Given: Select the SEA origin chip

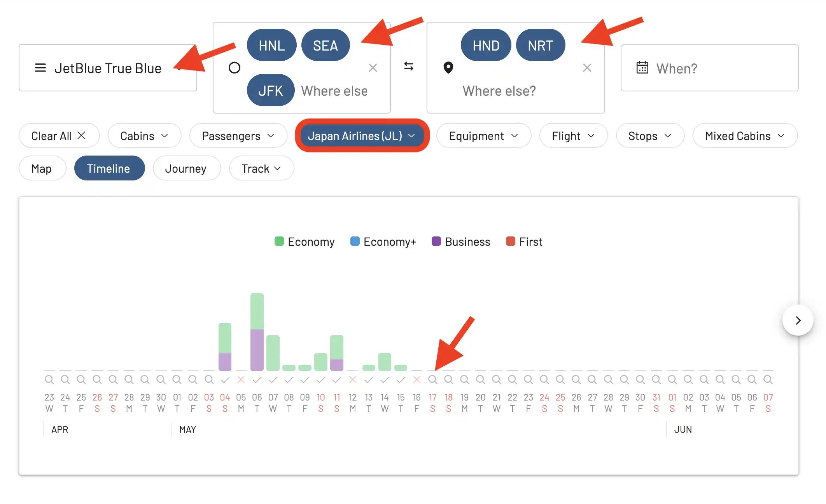Looking at the screenshot, I should (x=325, y=45).
